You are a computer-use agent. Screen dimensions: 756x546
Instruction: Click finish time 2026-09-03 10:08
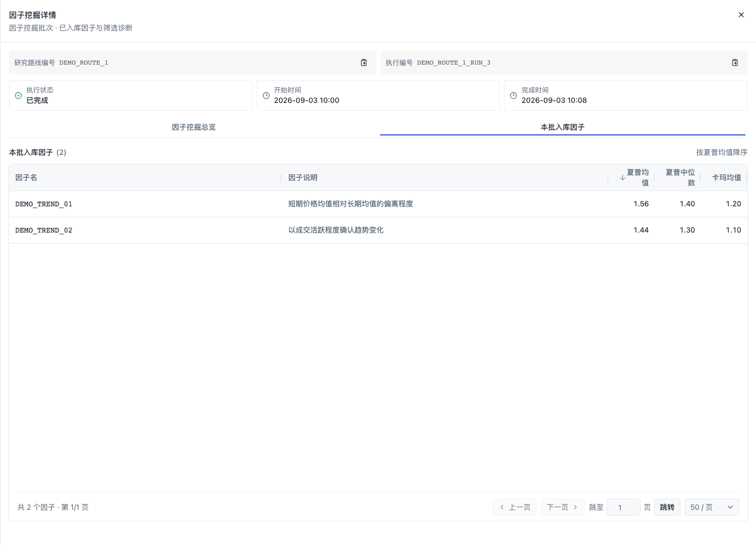coord(554,100)
